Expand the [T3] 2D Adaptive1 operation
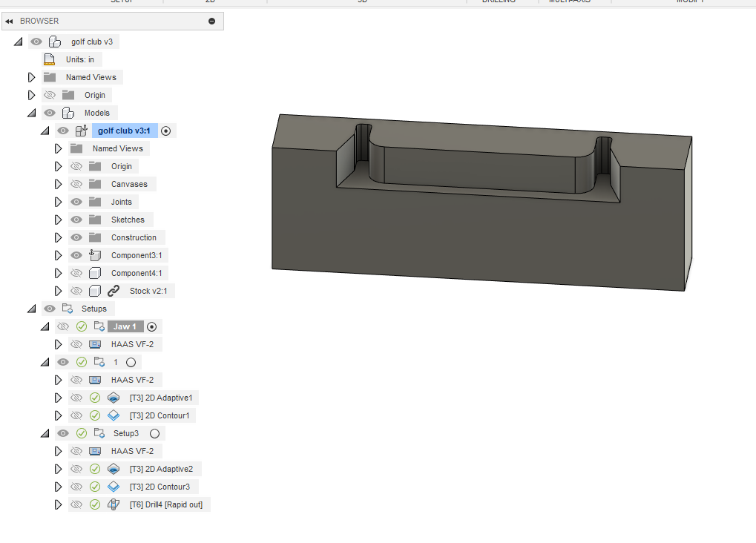The height and width of the screenshot is (543, 756). [59, 398]
